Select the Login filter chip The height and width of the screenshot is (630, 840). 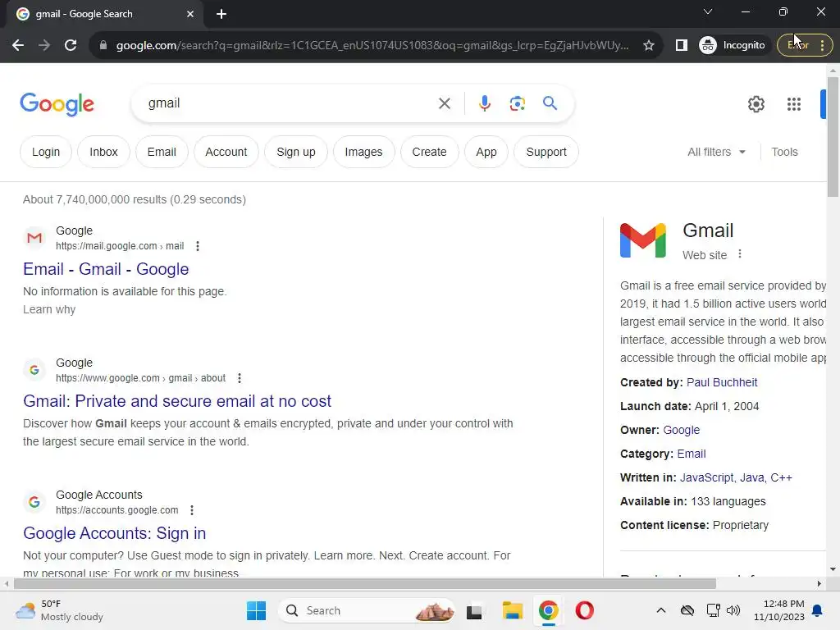[46, 152]
